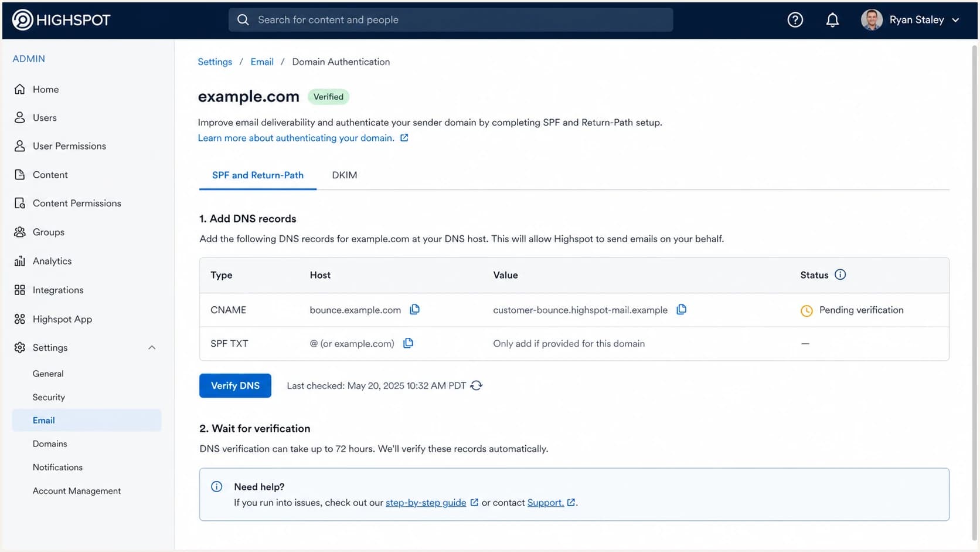Viewport: 980px width, 552px height.
Task: Click the Verify DNS button
Action: click(235, 385)
